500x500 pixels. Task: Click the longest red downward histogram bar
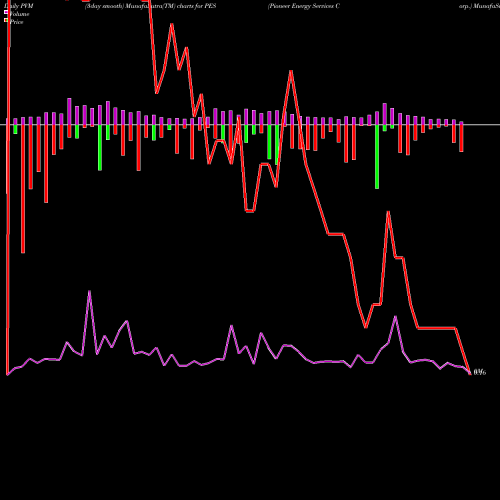tap(23, 189)
